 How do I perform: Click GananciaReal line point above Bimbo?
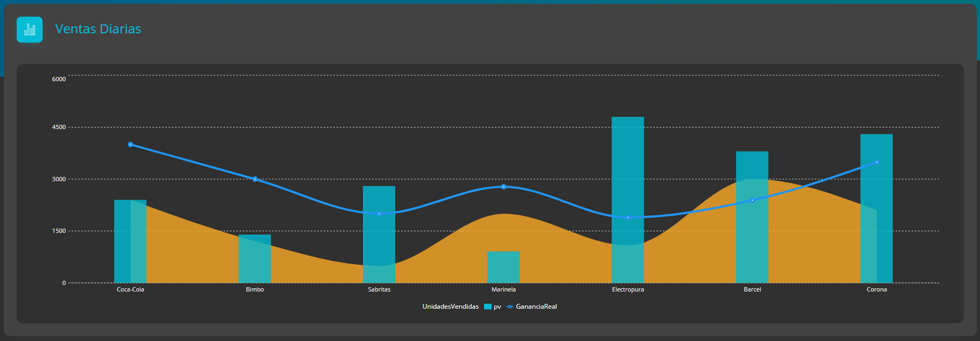click(x=255, y=179)
